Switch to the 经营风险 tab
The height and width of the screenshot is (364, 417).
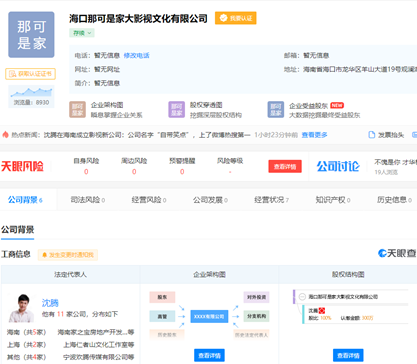(149, 200)
